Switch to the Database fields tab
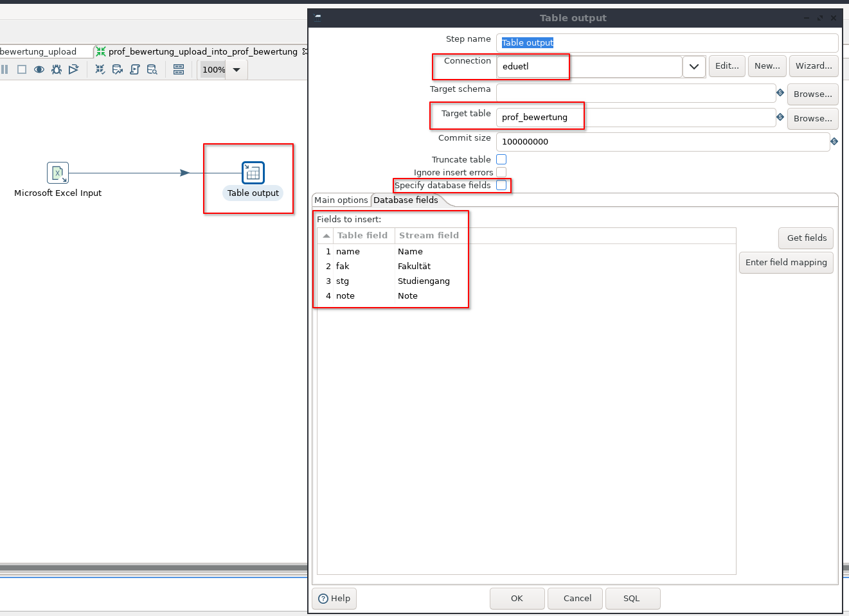Screen dimensions: 849x616 tap(406, 200)
